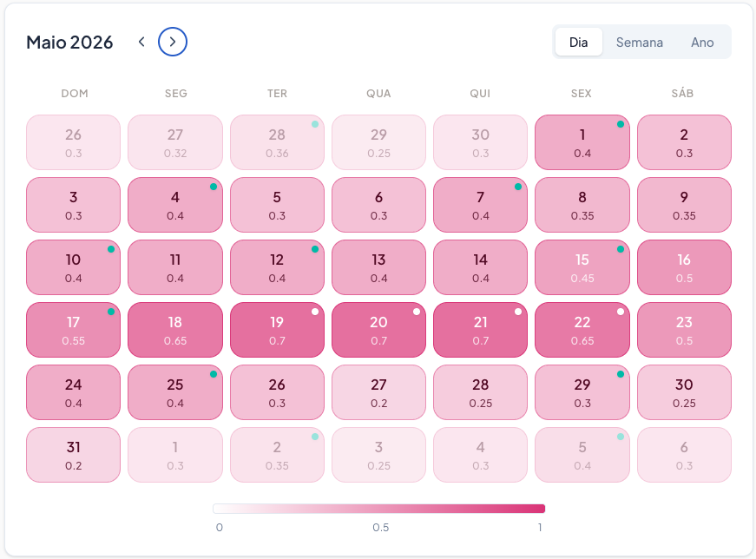Pick day 27 of May, value 0.2
756x559 pixels.
click(378, 392)
